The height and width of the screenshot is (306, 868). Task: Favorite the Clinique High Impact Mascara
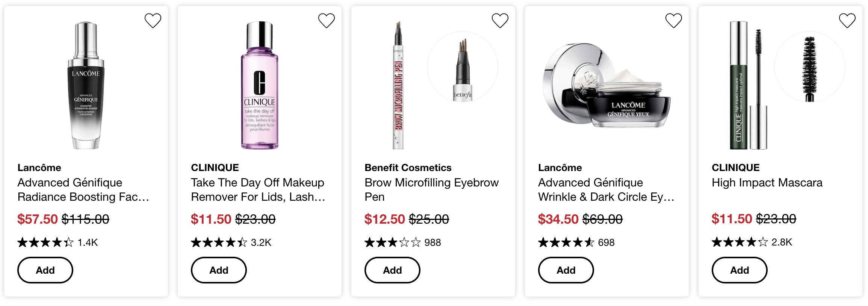847,21
